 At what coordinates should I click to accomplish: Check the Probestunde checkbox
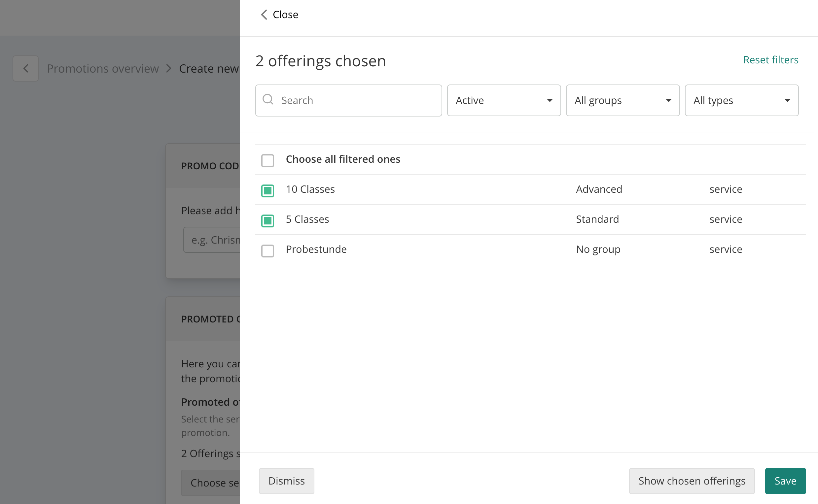click(267, 251)
